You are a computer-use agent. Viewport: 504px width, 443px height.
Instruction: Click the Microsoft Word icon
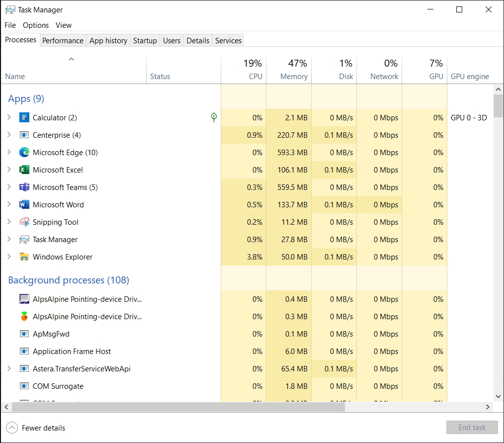[x=24, y=205]
